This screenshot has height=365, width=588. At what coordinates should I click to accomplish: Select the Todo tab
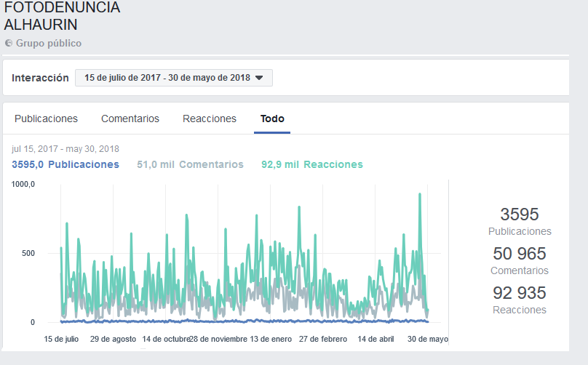point(272,119)
